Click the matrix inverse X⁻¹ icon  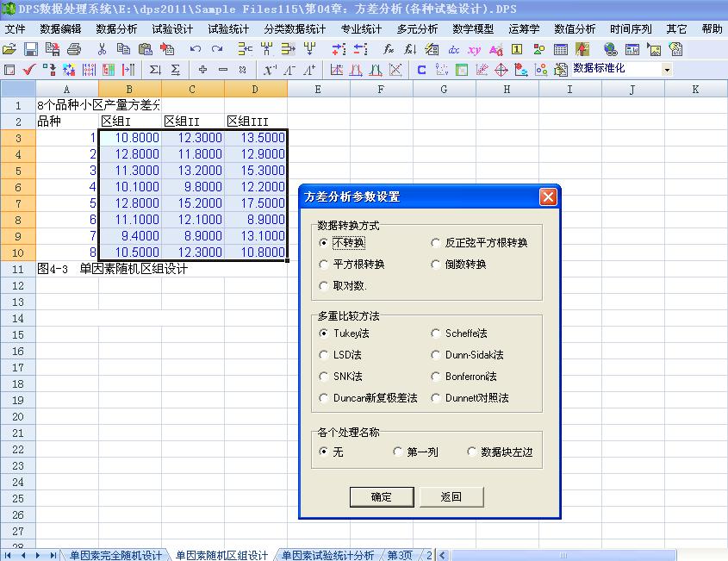(271, 69)
